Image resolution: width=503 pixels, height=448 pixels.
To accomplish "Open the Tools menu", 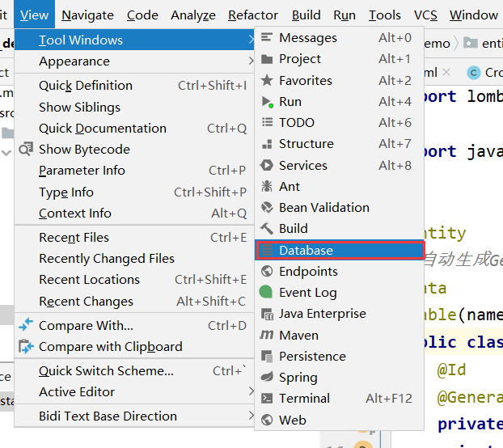I will 385,15.
